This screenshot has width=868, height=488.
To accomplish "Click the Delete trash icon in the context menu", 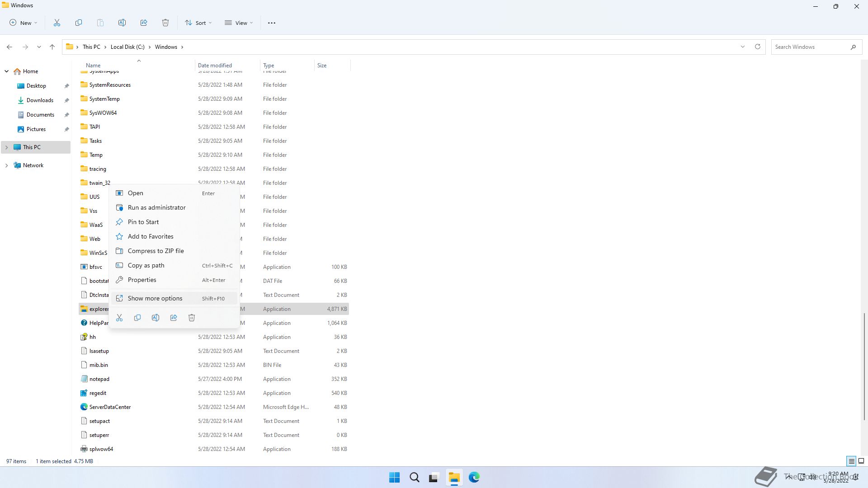I will 192,318.
